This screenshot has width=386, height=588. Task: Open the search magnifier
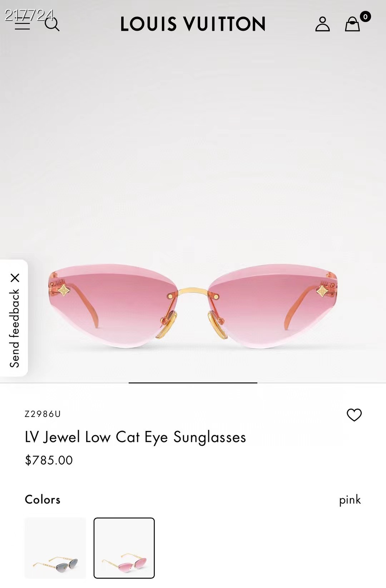click(52, 24)
